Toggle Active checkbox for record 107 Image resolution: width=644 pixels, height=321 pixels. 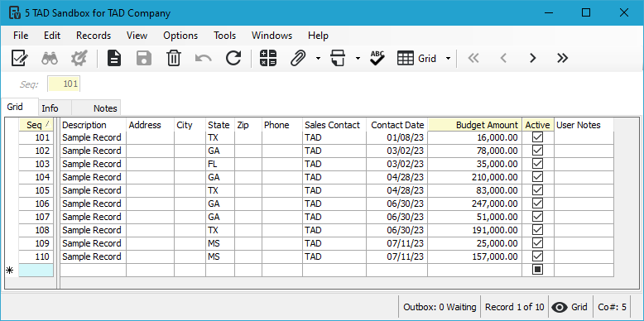(537, 216)
